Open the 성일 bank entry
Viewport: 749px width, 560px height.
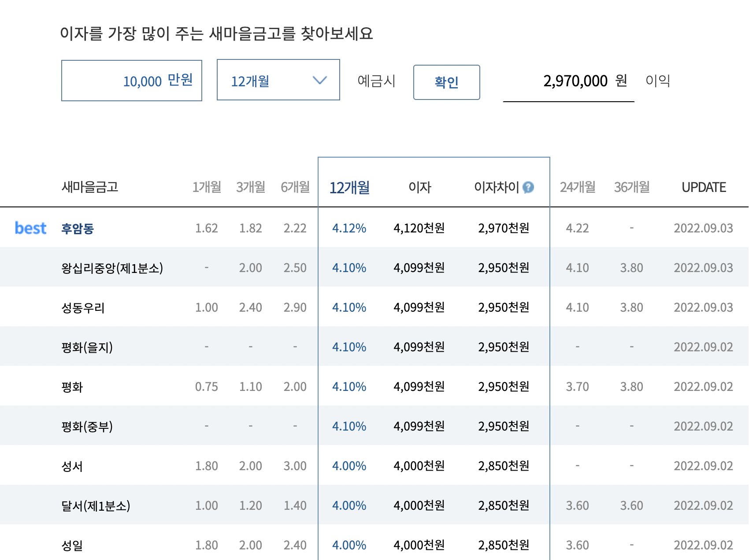(72, 545)
